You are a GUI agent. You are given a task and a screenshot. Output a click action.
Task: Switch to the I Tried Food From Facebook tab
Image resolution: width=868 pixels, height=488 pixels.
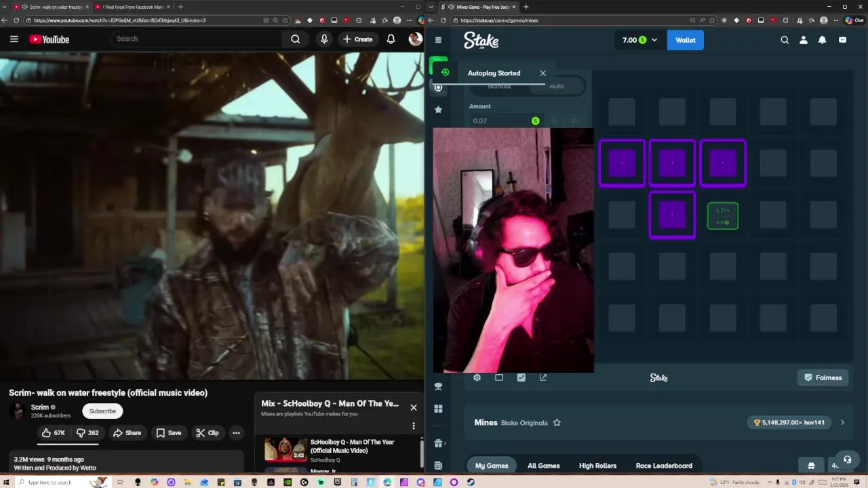pos(132,7)
